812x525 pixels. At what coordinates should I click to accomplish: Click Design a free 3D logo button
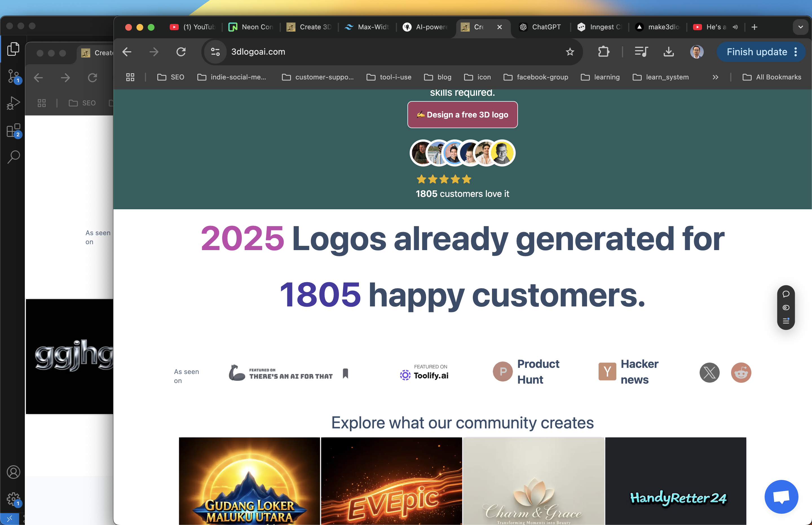point(462,115)
